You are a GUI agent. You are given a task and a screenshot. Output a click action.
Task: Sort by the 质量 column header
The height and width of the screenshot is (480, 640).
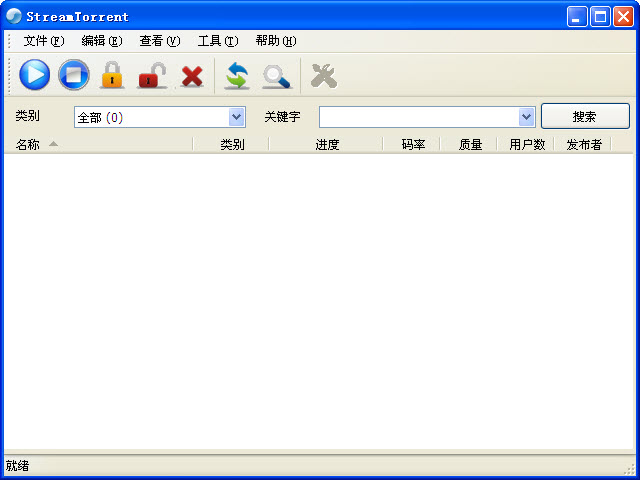pos(469,144)
